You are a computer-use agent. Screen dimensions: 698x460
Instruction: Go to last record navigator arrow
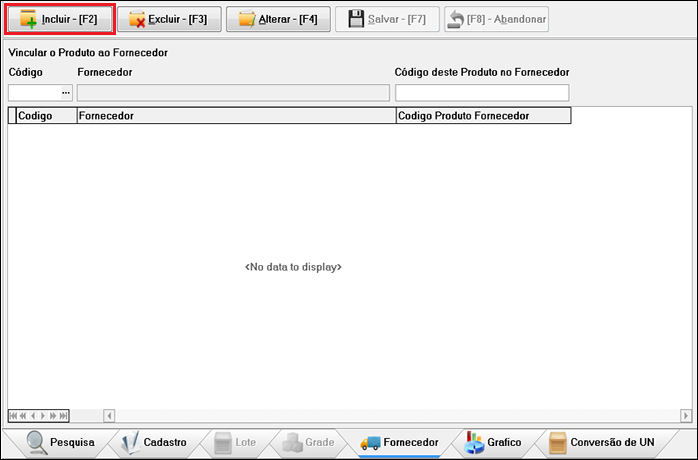click(x=63, y=416)
